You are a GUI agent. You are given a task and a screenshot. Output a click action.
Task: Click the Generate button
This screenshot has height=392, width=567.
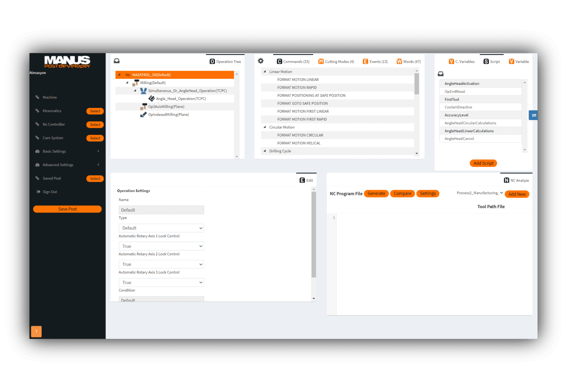[376, 193]
